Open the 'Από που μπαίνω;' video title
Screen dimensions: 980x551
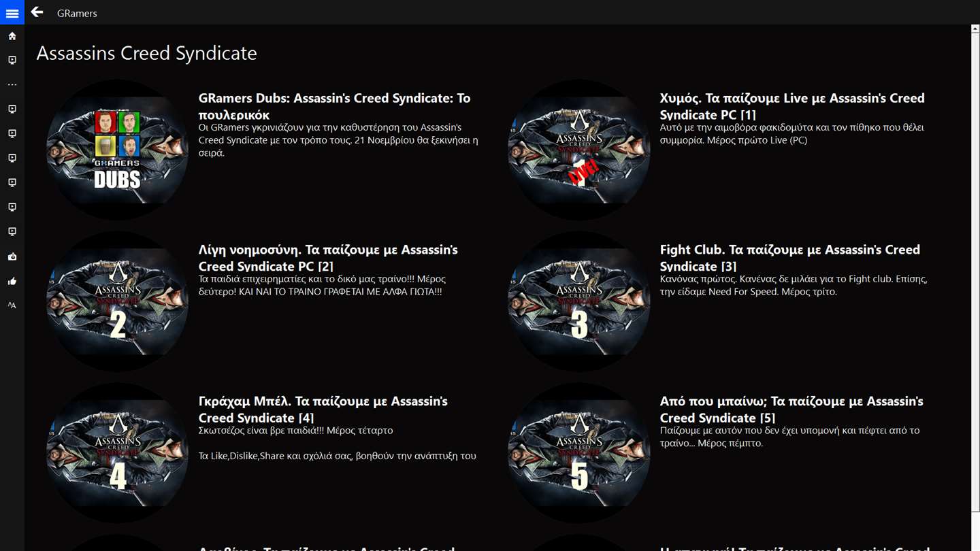tap(791, 410)
